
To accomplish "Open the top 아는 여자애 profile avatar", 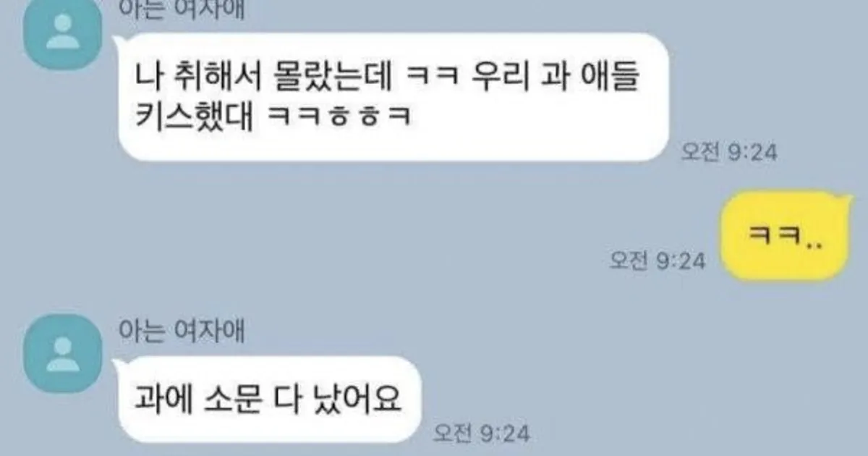I will [63, 35].
